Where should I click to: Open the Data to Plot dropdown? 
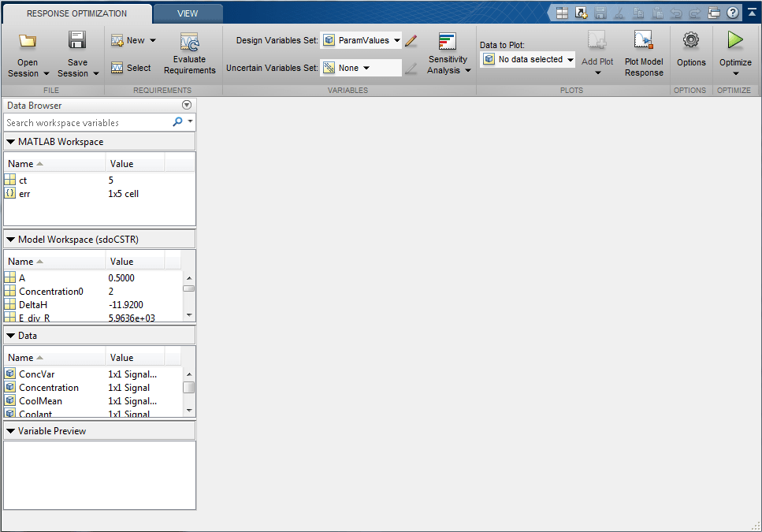527,60
